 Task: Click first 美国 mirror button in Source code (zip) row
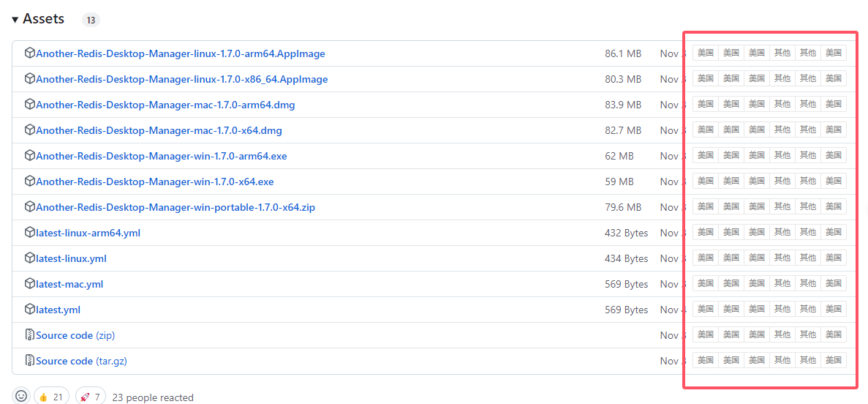pyautogui.click(x=705, y=334)
